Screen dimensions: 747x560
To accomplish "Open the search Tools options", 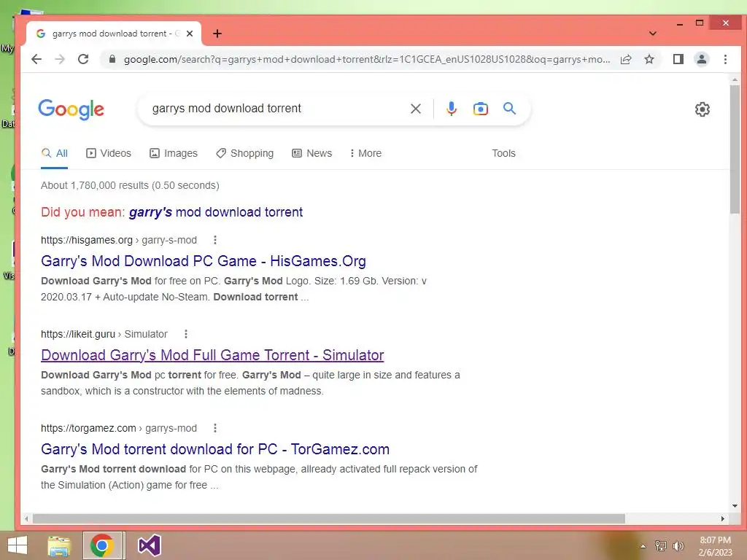I will tap(503, 153).
